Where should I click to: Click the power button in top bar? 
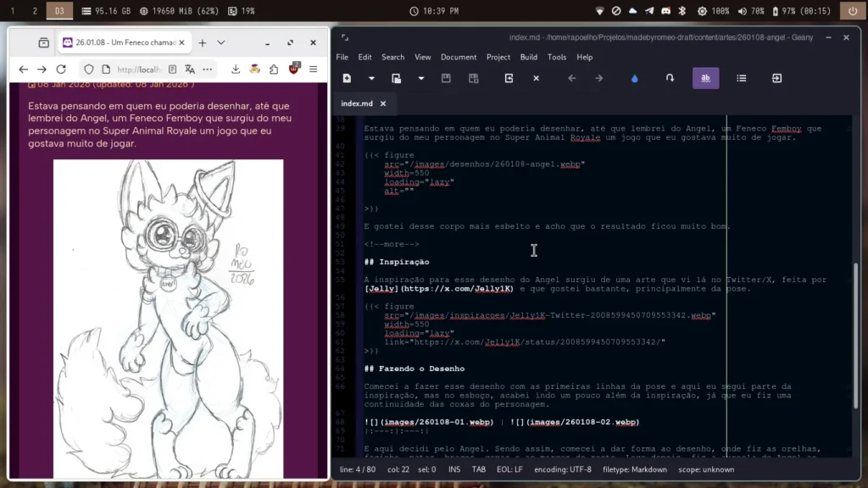852,11
